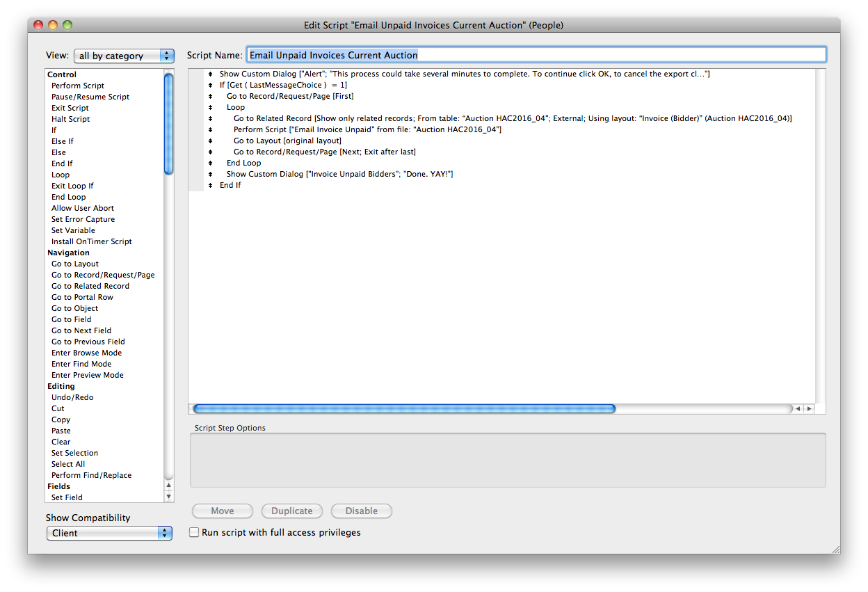Click the horizontal scrollbar thumb of the script pane
Image resolution: width=868 pixels, height=592 pixels.
[404, 409]
